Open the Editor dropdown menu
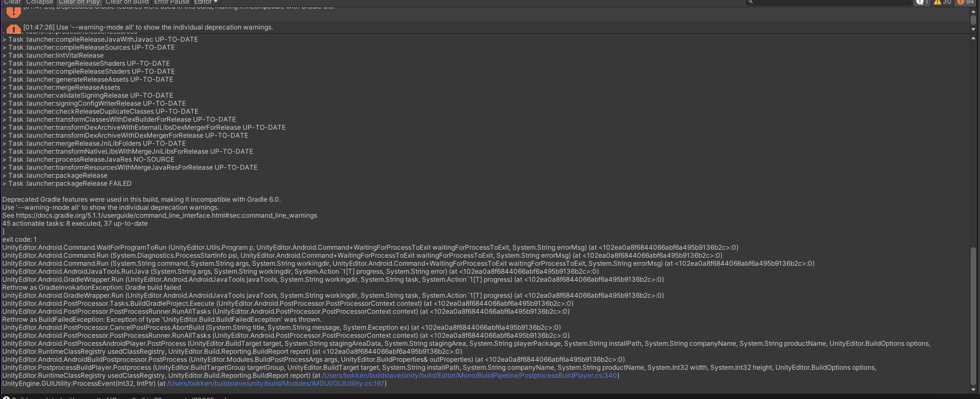Image resolution: width=980 pixels, height=399 pixels. click(205, 2)
